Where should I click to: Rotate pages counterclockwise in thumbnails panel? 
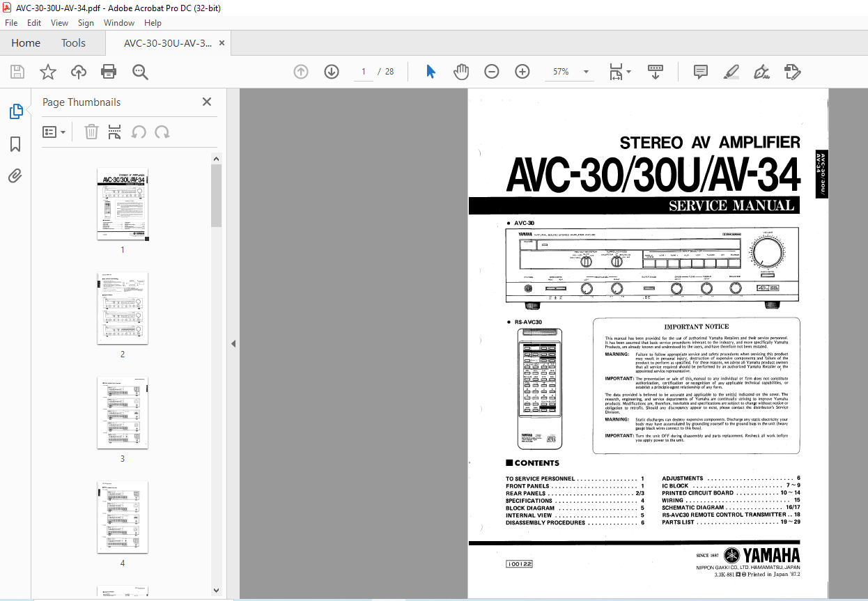tap(139, 132)
